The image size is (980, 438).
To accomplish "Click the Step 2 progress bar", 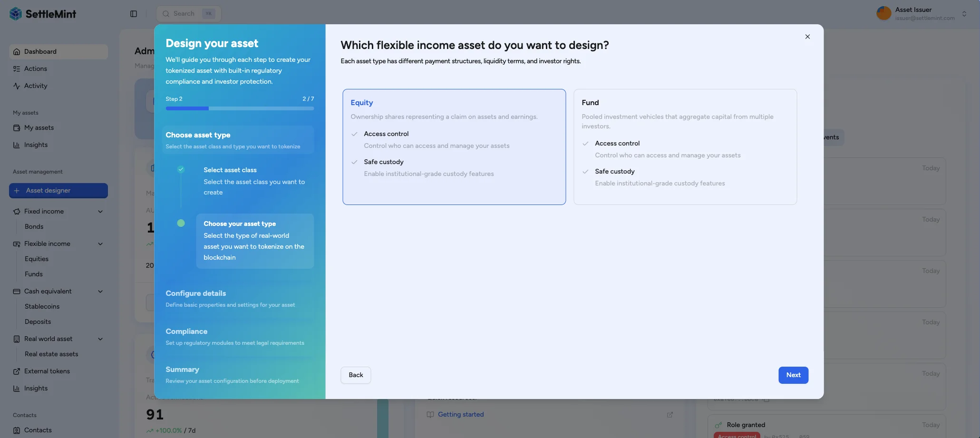I will 240,108.
